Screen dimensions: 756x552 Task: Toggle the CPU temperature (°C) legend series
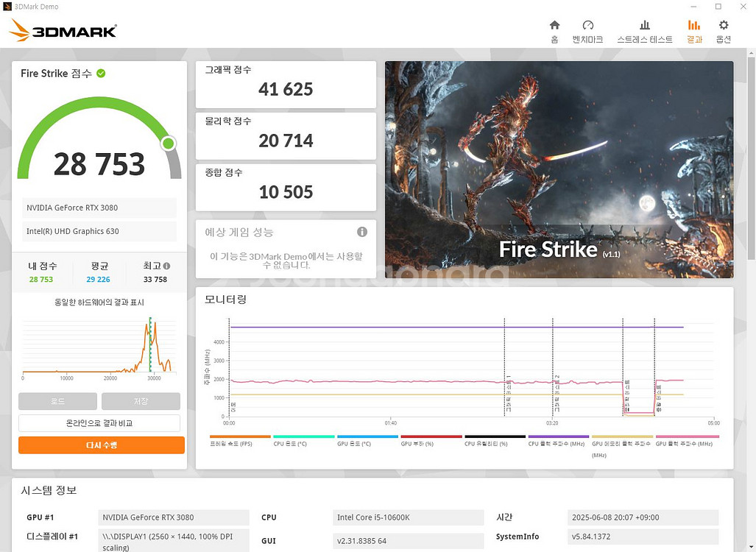point(303,441)
